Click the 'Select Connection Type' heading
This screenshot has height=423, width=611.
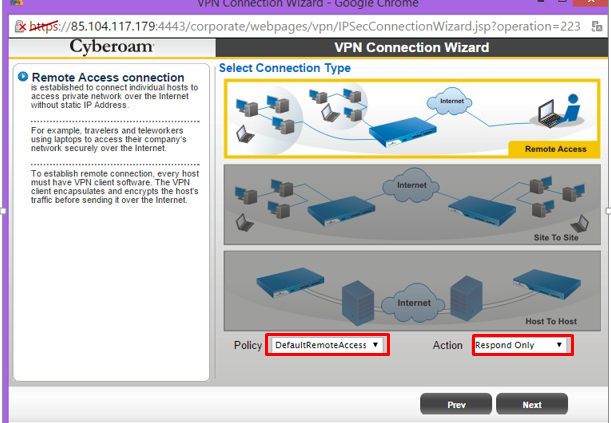[x=285, y=68]
